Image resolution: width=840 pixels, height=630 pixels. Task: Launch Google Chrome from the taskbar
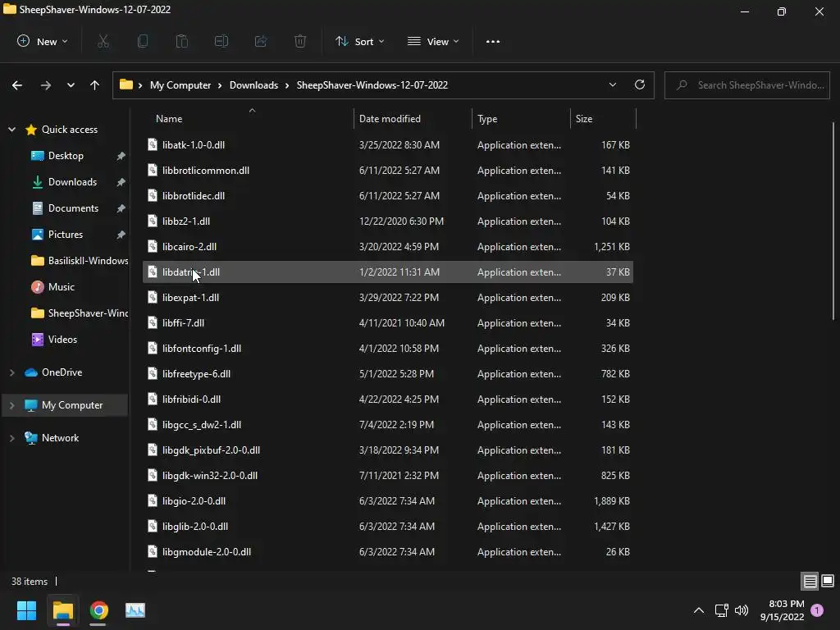98,610
